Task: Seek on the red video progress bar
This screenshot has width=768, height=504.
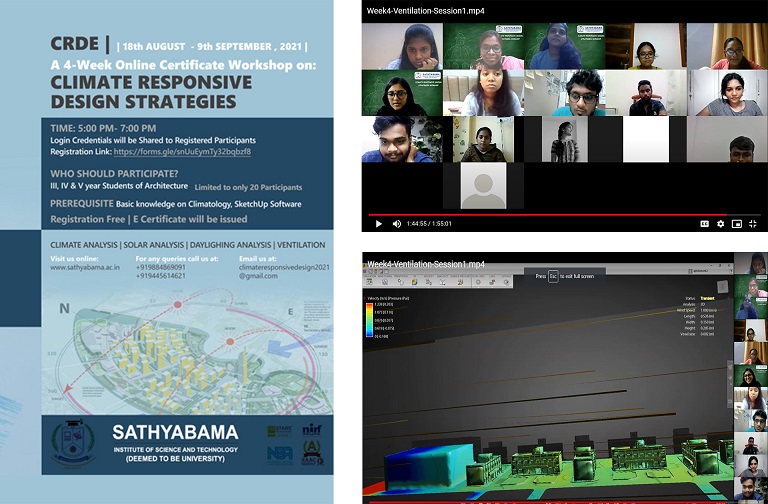Action: pyautogui.click(x=550, y=213)
